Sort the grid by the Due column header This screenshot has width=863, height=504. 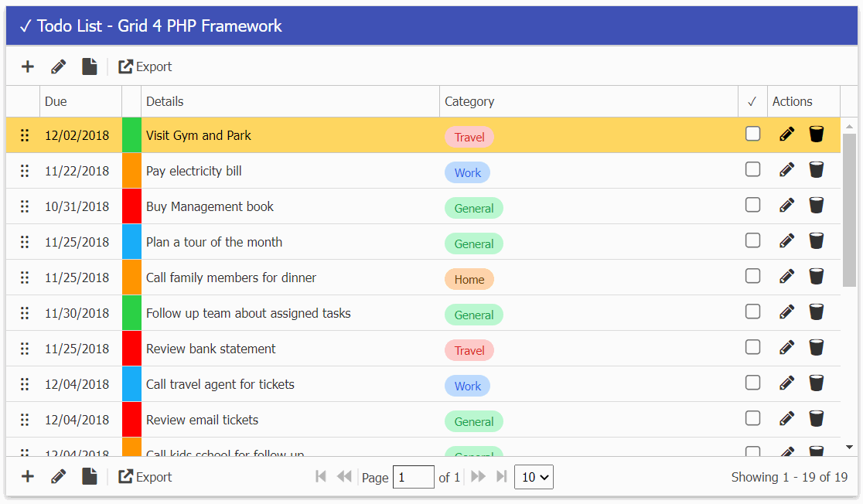(56, 101)
